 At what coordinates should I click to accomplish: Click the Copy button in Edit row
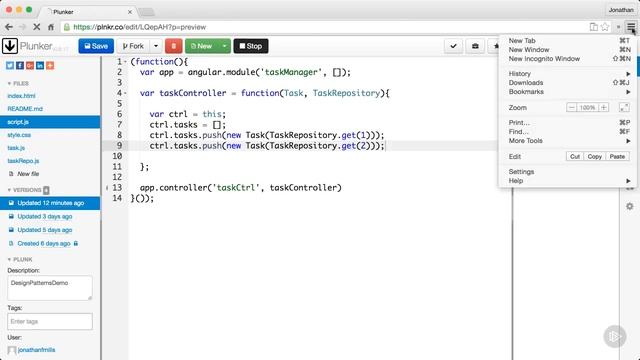coord(594,156)
